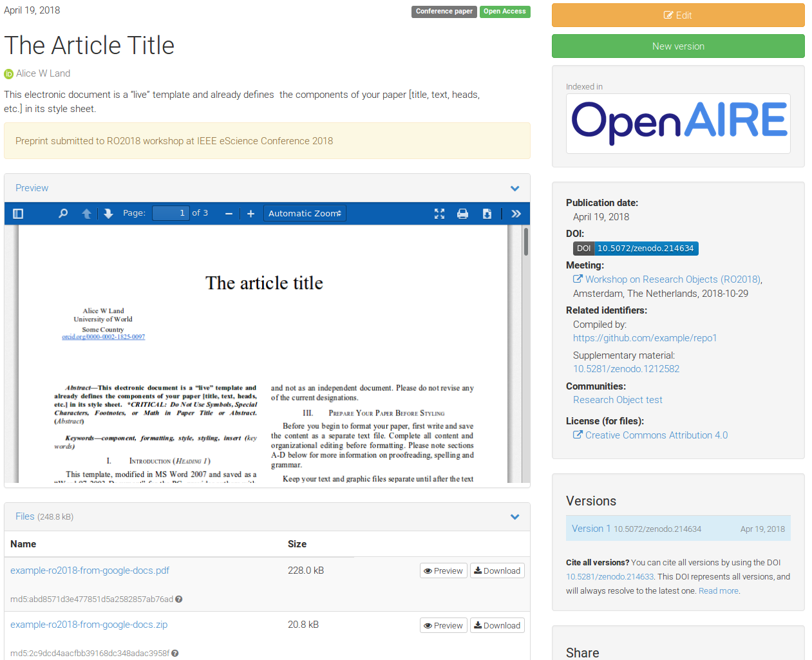812x660 pixels.
Task: Click the orange Edit button
Action: pyautogui.click(x=678, y=15)
